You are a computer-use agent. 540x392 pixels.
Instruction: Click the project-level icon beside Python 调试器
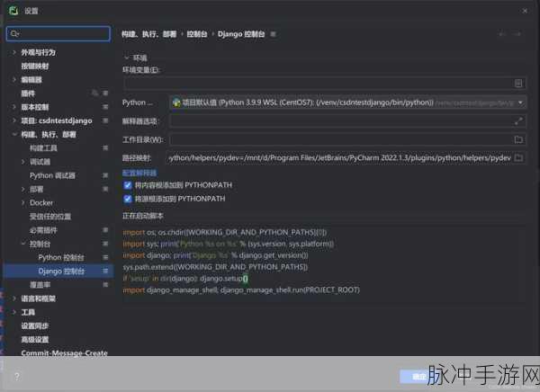105,175
